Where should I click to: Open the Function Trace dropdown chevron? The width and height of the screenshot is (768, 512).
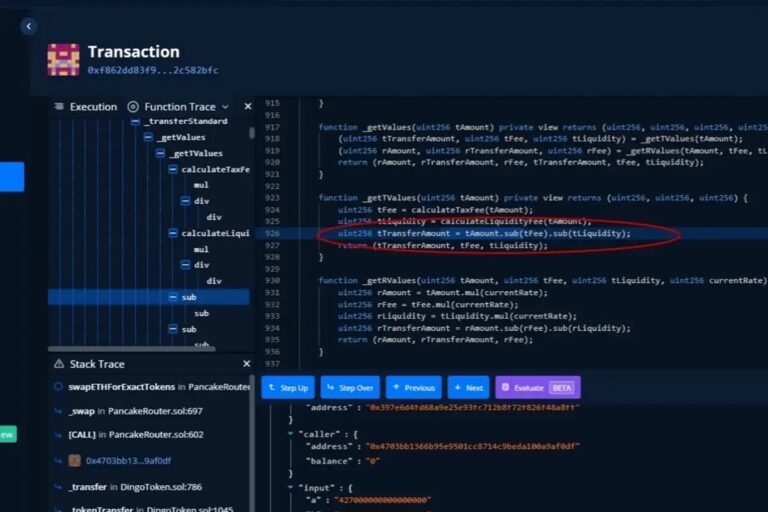(225, 107)
